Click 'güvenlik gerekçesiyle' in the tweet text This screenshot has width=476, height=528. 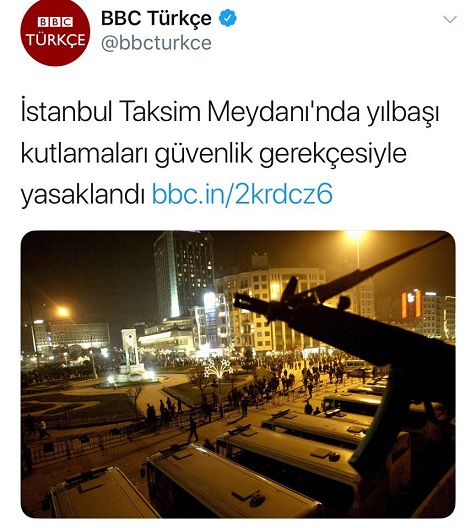coord(281,154)
